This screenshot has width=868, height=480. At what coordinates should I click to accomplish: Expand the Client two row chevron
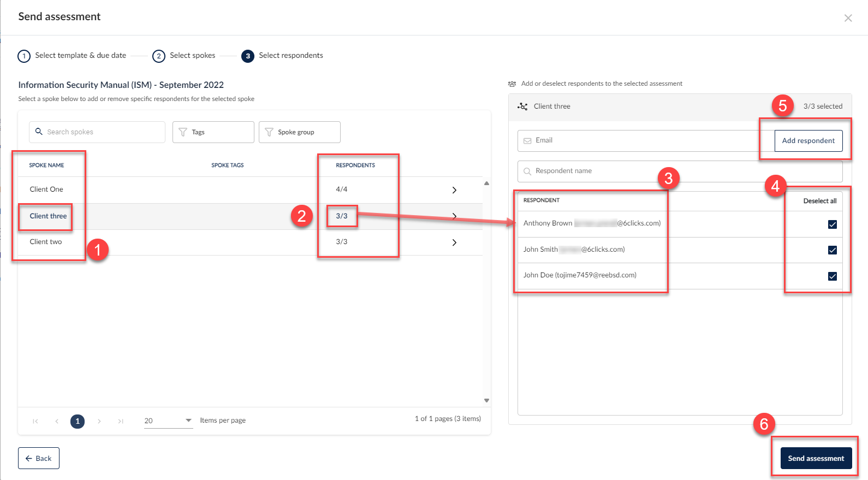click(454, 242)
